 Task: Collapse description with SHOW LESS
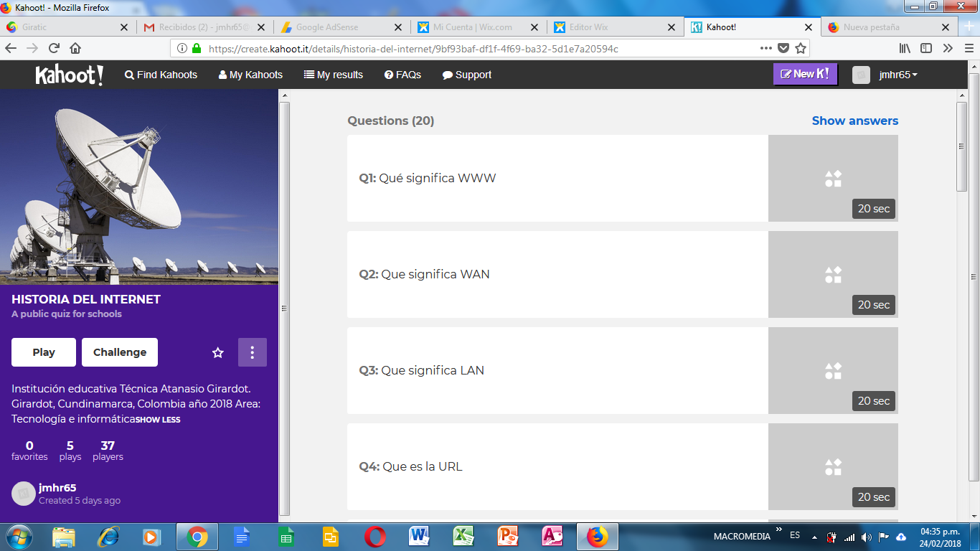(x=158, y=420)
